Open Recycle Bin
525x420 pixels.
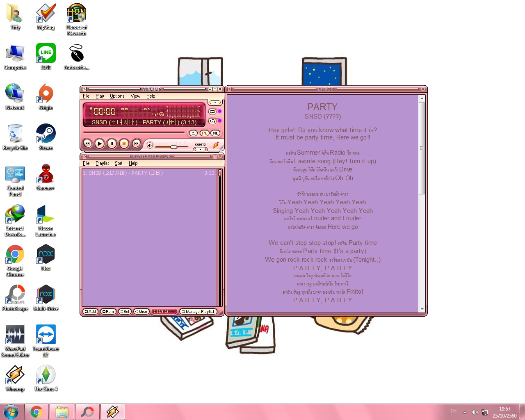(15, 137)
